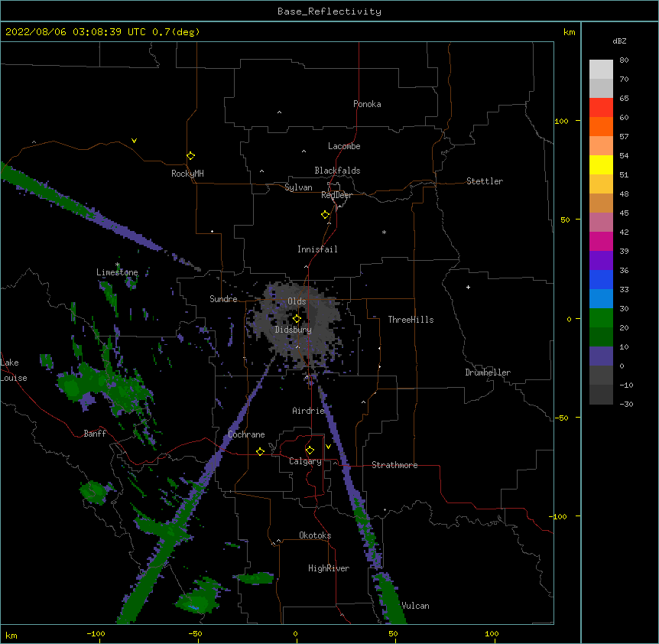This screenshot has width=659, height=644.
Task: Click the Ponoka city label
Action: [367, 104]
